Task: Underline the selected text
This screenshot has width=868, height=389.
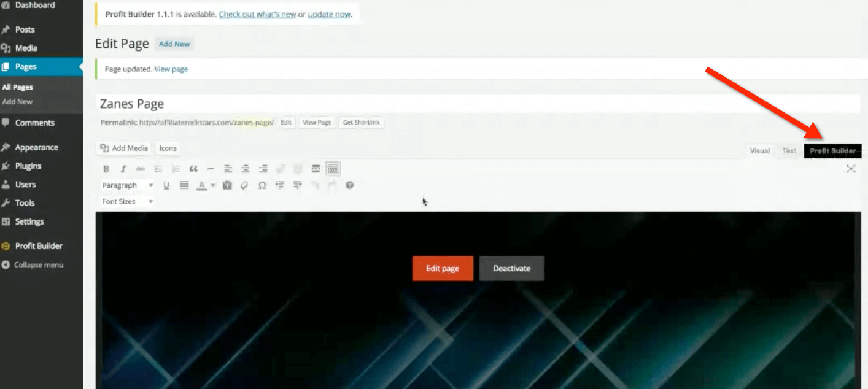Action: pos(166,185)
